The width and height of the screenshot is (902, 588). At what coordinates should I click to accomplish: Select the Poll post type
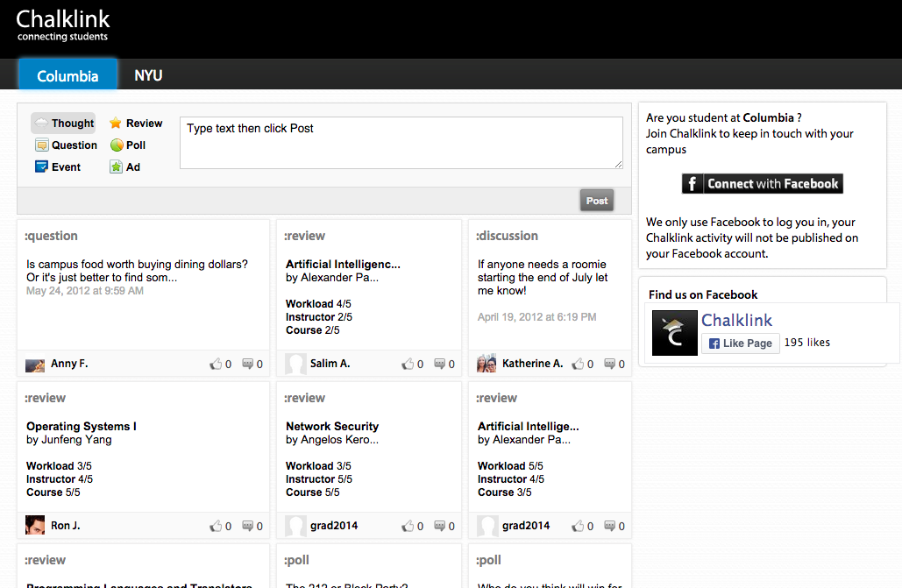click(128, 145)
